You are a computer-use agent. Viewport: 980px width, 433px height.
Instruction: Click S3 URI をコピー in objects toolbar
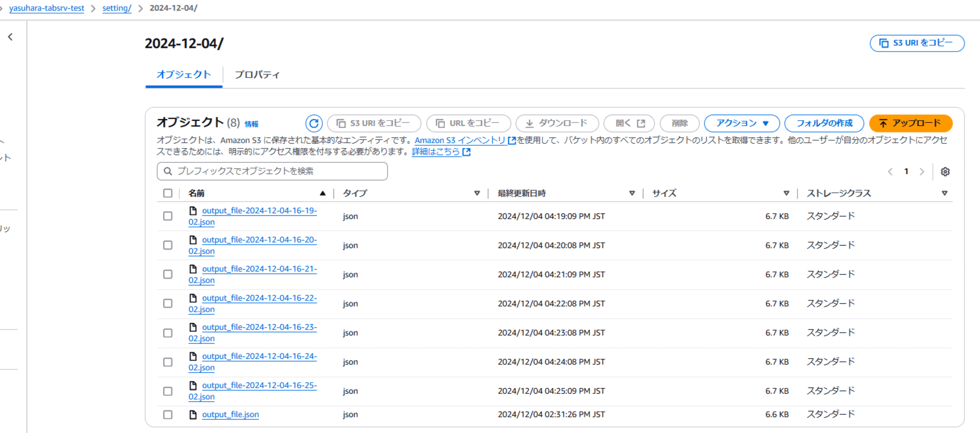(374, 123)
